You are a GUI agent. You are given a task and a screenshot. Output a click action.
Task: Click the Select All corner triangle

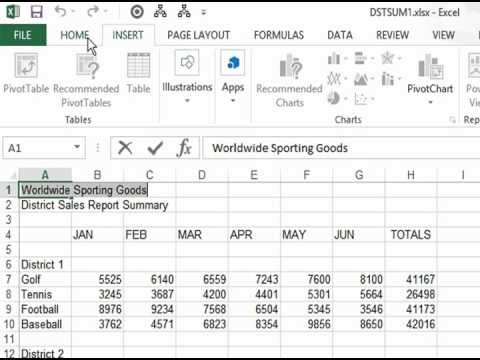(x=13, y=175)
